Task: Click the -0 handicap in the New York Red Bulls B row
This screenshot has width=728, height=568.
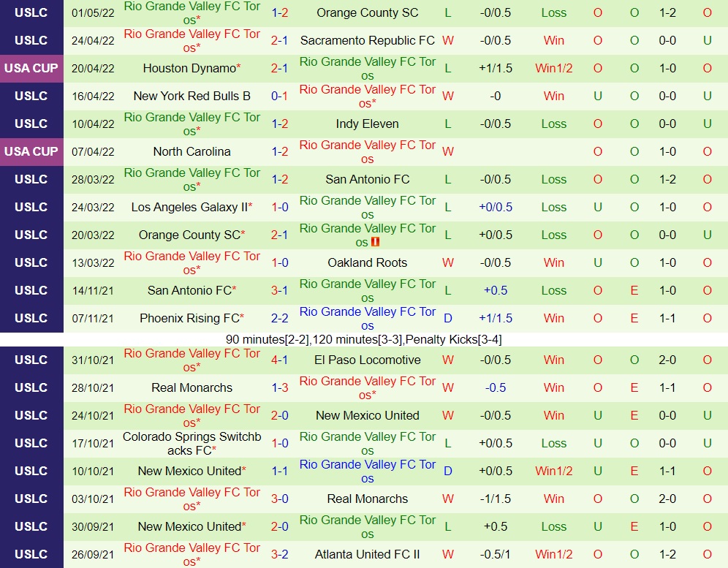Action: tap(496, 96)
